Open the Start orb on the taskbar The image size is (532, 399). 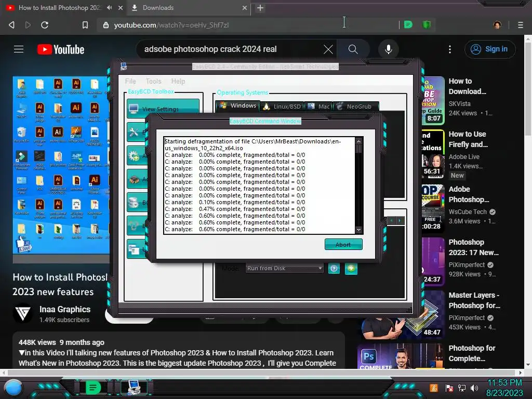[13, 388]
